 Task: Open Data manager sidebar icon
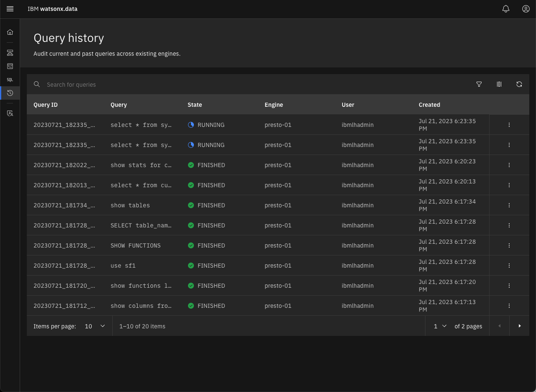pyautogui.click(x=10, y=66)
